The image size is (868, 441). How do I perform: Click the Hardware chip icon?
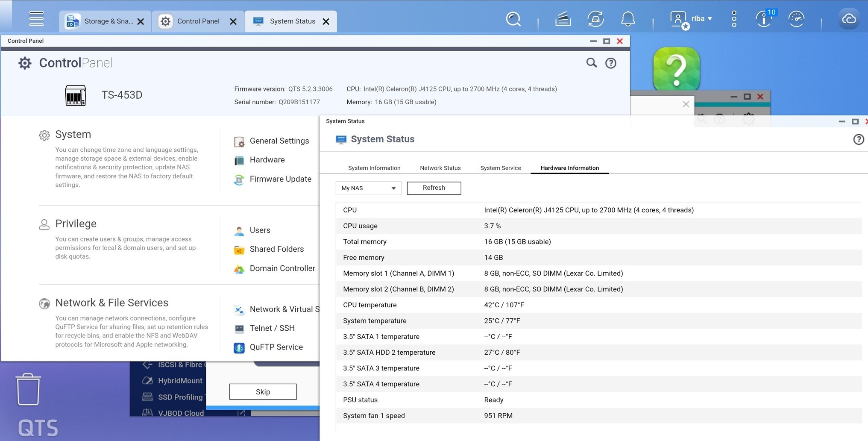239,160
